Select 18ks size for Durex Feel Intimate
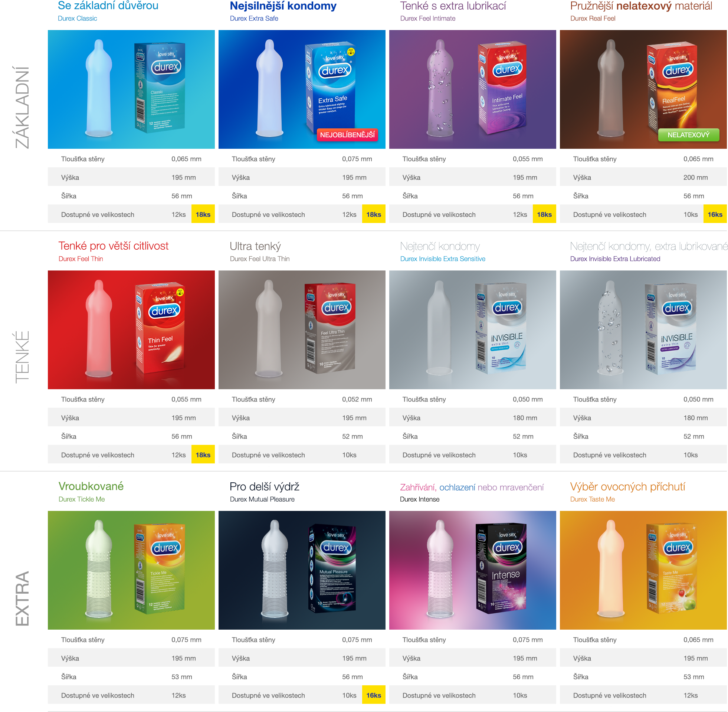 (544, 214)
